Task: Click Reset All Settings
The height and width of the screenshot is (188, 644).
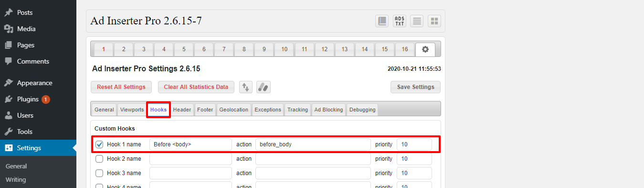Action: click(121, 87)
